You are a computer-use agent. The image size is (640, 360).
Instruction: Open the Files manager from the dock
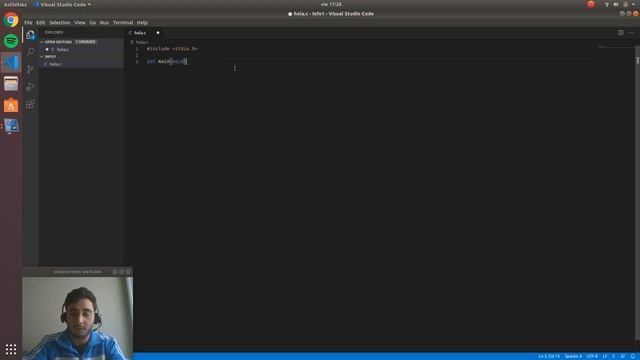point(11,84)
